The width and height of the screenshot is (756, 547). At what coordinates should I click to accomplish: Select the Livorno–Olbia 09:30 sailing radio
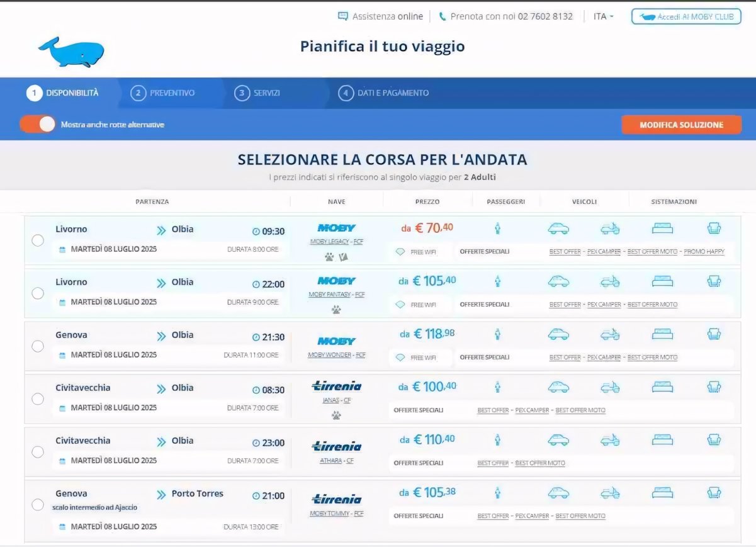coord(37,240)
